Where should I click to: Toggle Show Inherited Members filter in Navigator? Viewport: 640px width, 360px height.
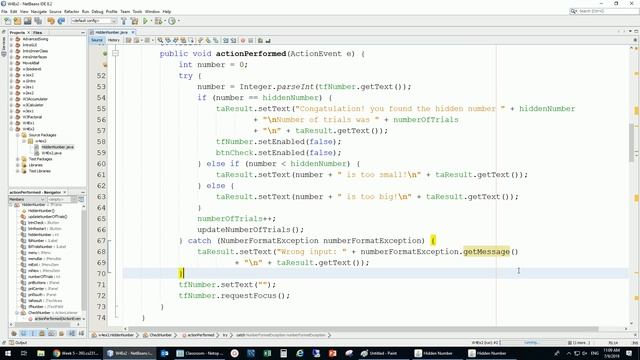(14, 333)
